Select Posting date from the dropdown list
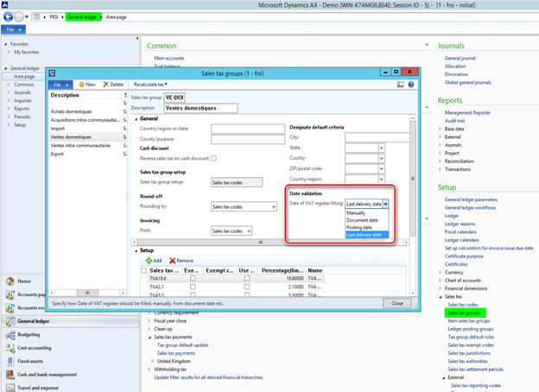The image size is (539, 392). [x=367, y=227]
